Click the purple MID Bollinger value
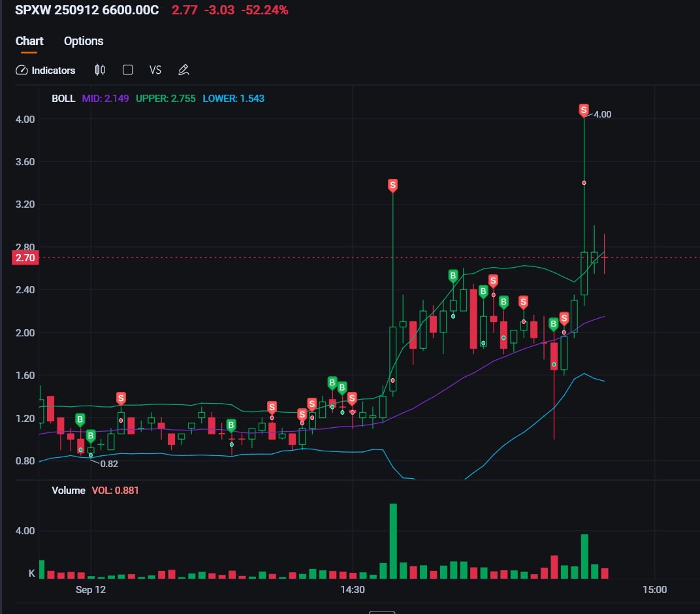The image size is (700, 614). click(105, 99)
